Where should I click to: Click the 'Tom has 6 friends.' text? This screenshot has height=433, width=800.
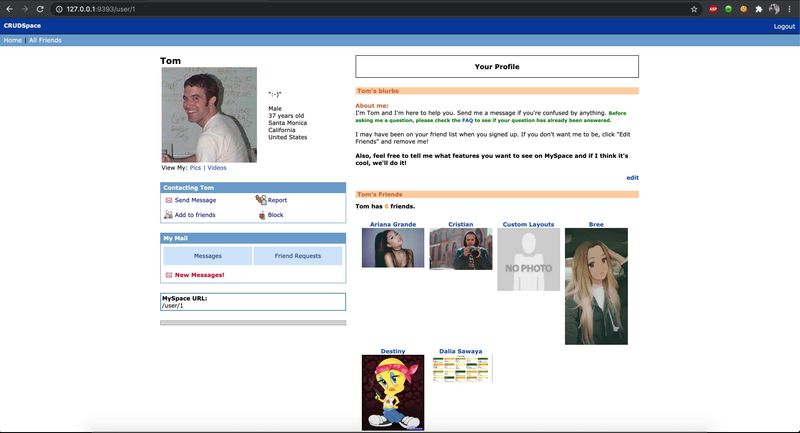pyautogui.click(x=385, y=207)
